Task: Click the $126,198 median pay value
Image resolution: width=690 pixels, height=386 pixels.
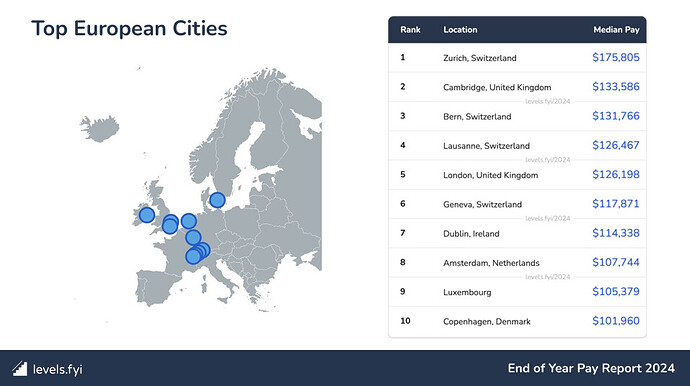Action: (616, 174)
